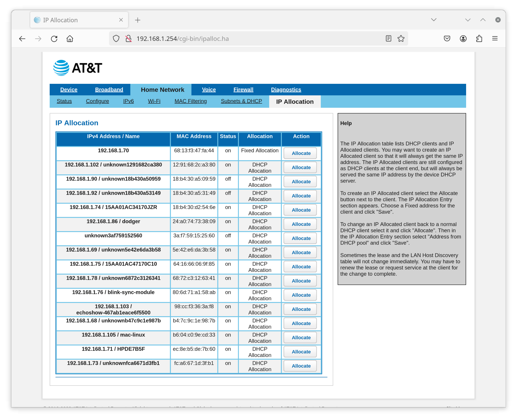Select the IP Allocation browser tab
This screenshot has height=420, width=517.
coord(79,20)
